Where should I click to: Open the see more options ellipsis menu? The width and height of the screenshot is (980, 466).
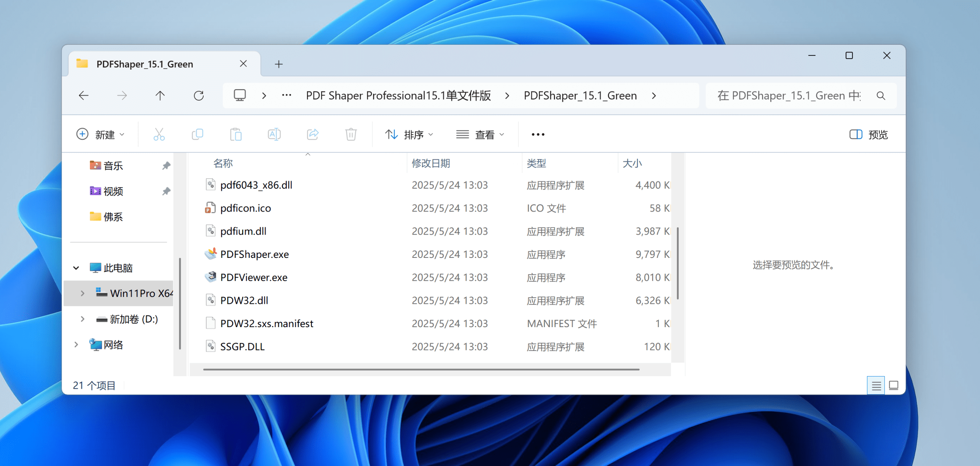(538, 134)
